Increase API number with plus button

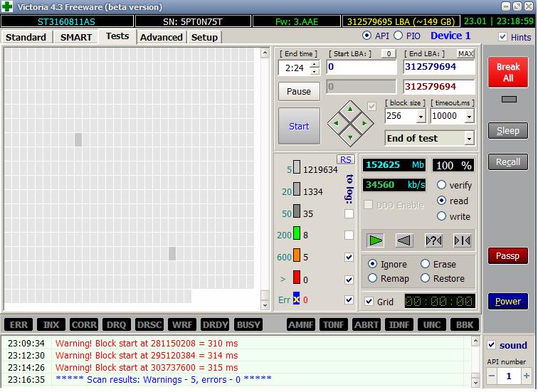click(x=527, y=376)
